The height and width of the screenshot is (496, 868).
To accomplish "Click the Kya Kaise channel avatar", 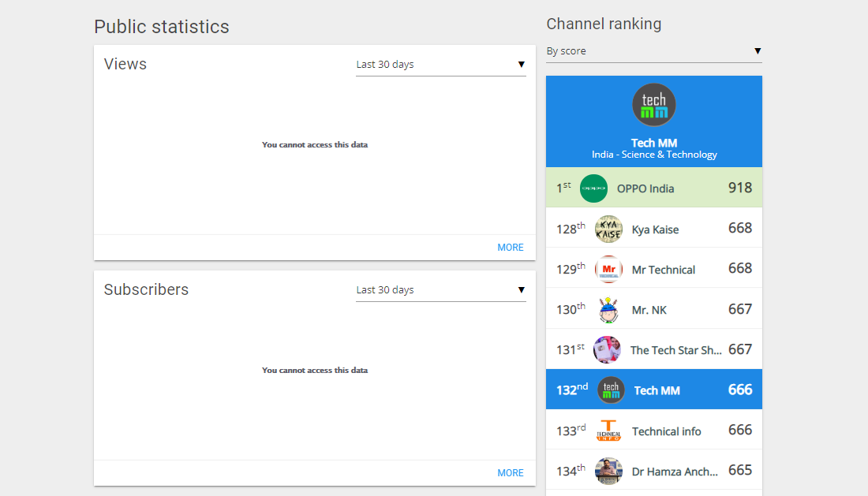I will click(x=608, y=229).
